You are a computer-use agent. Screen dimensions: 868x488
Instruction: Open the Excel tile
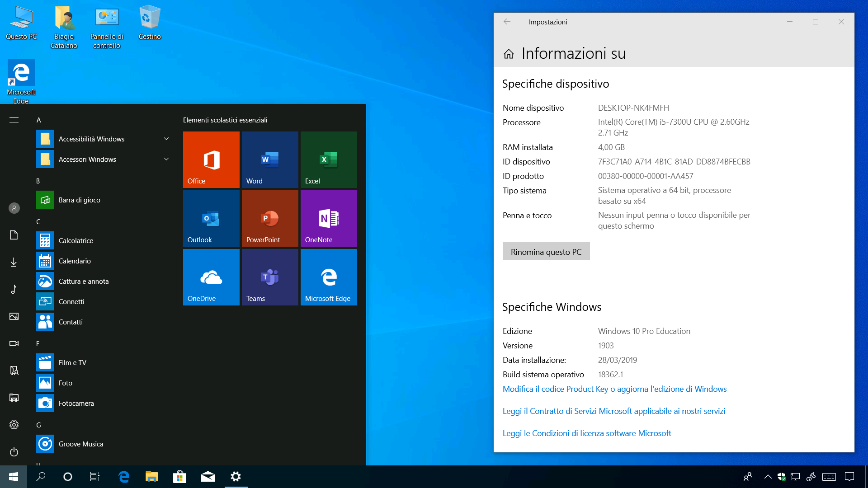pyautogui.click(x=329, y=160)
